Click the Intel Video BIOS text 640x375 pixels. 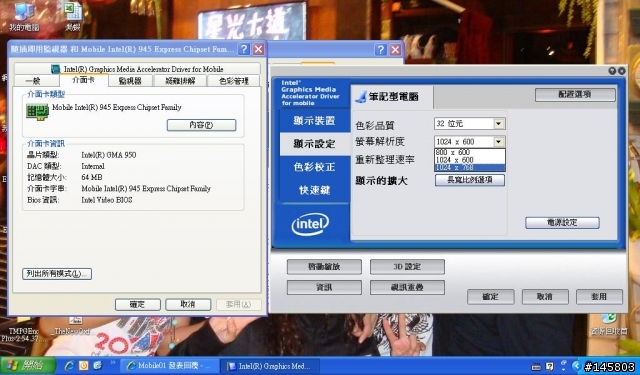[x=107, y=200]
